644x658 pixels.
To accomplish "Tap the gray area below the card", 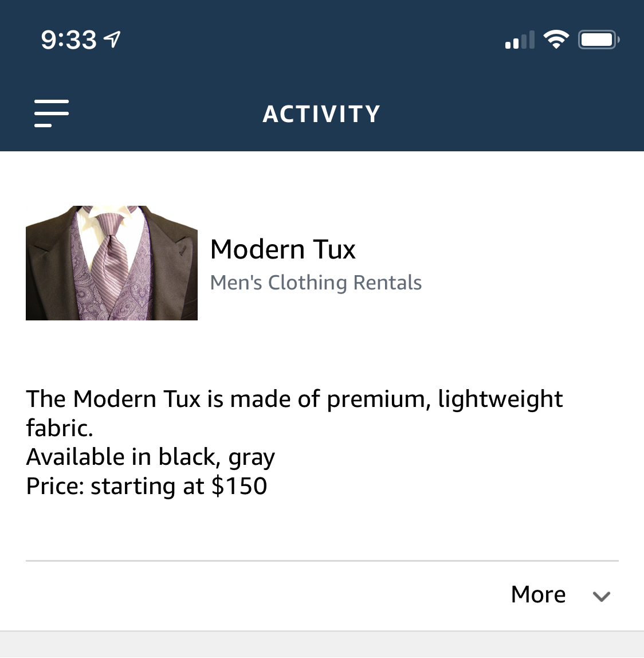I will 322,645.
